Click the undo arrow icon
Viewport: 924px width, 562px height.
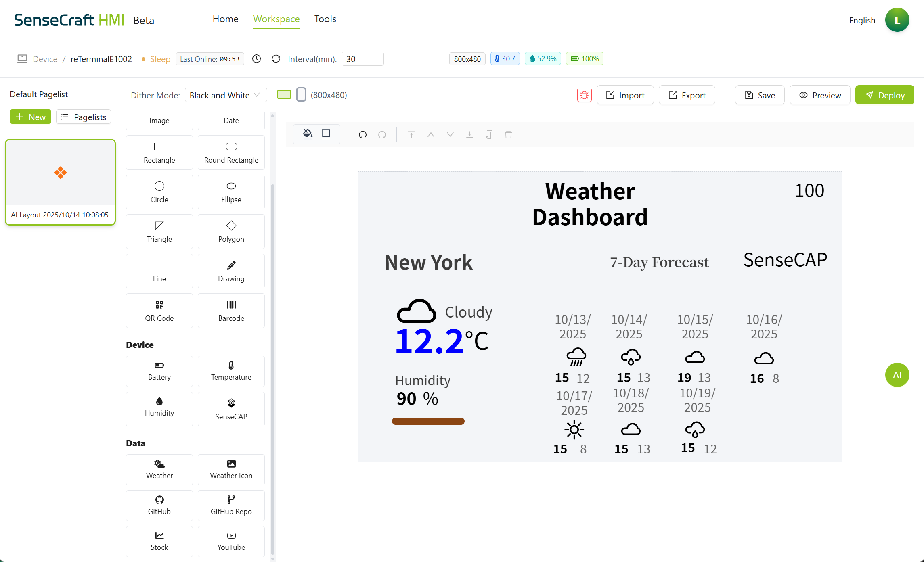point(362,135)
